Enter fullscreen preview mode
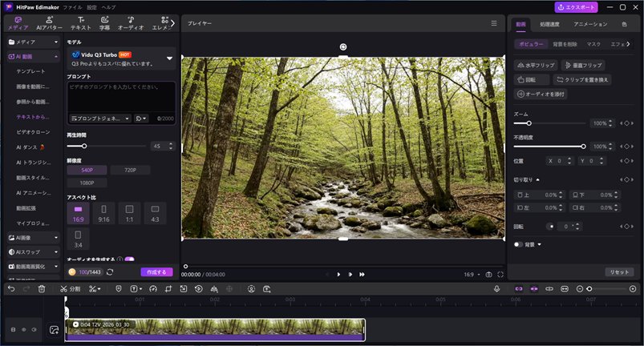The width and height of the screenshot is (644, 346). point(500,274)
